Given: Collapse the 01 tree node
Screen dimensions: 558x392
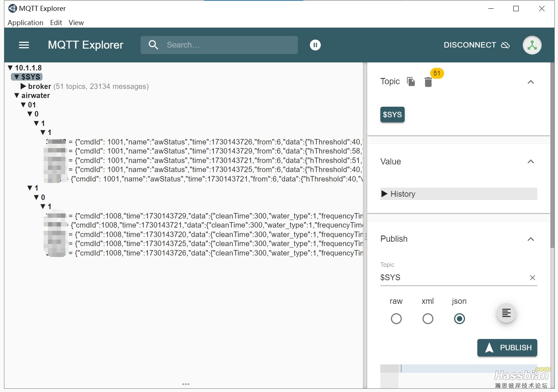Looking at the screenshot, I should pyautogui.click(x=23, y=105).
